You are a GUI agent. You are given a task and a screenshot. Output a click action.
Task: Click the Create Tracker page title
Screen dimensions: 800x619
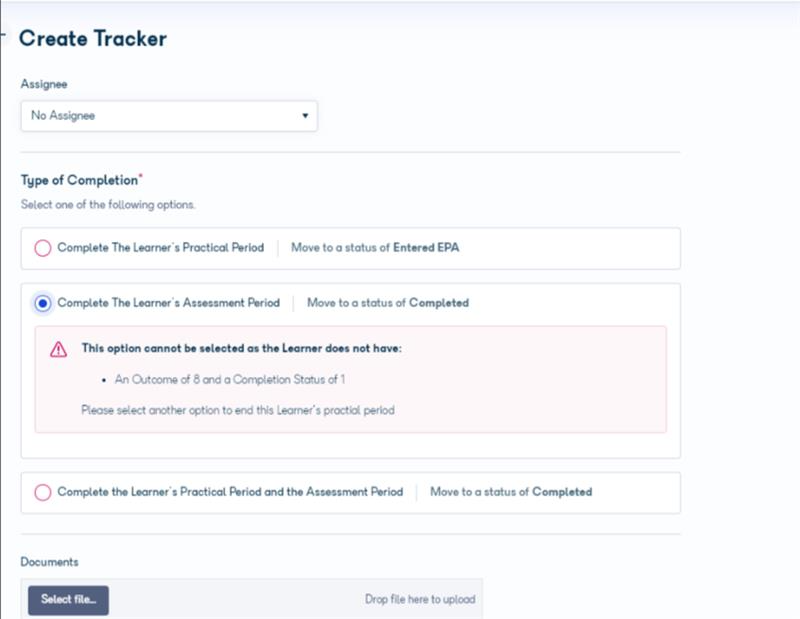coord(93,39)
